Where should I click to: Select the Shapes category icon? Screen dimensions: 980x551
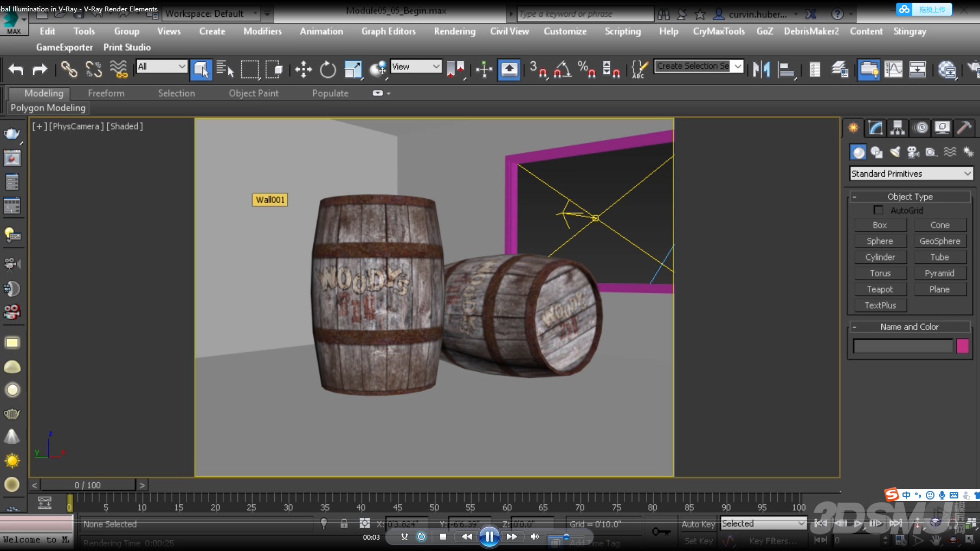point(876,152)
